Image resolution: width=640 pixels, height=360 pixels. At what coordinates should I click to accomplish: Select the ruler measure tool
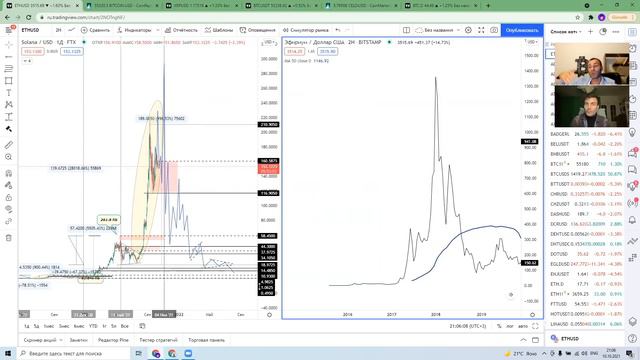pos(9,145)
